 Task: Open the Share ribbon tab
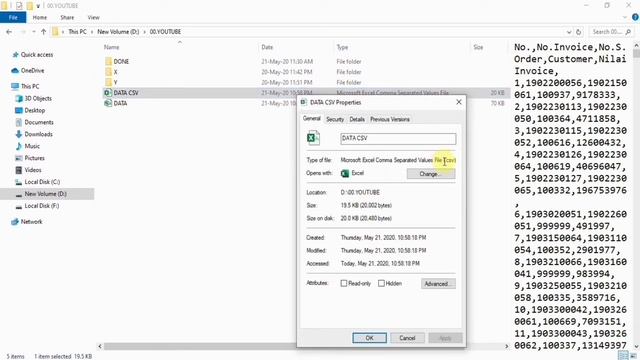67,18
